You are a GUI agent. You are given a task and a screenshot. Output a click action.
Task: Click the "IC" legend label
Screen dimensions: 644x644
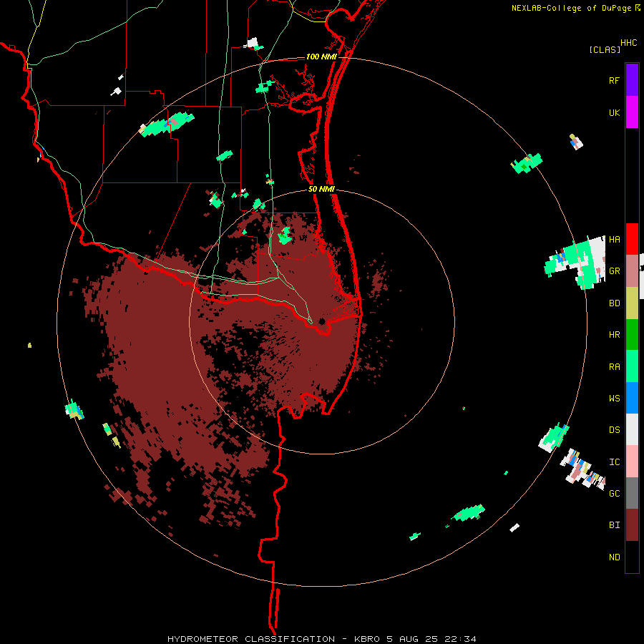click(614, 462)
